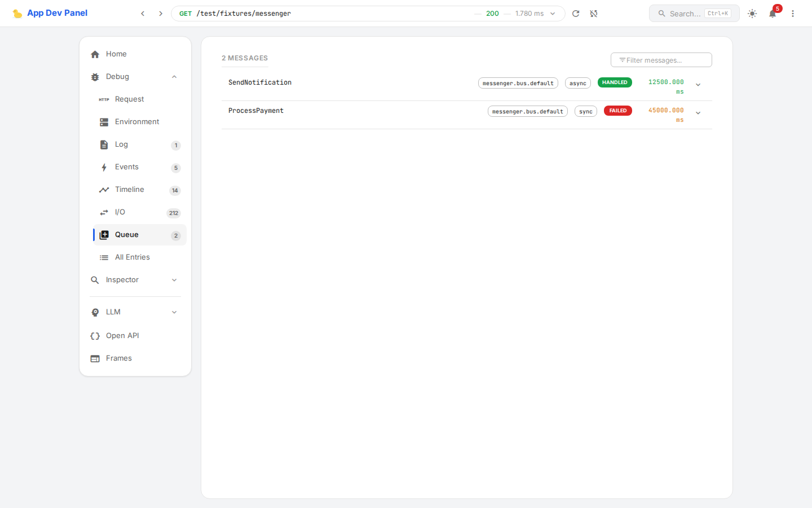Open the Open API page
Screen dimensions: 812x508
(x=122, y=336)
